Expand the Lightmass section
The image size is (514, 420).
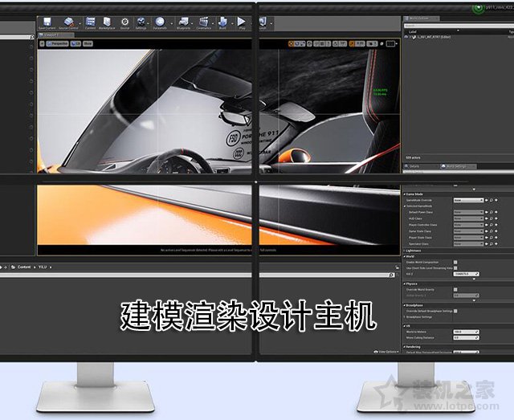pyautogui.click(x=405, y=251)
